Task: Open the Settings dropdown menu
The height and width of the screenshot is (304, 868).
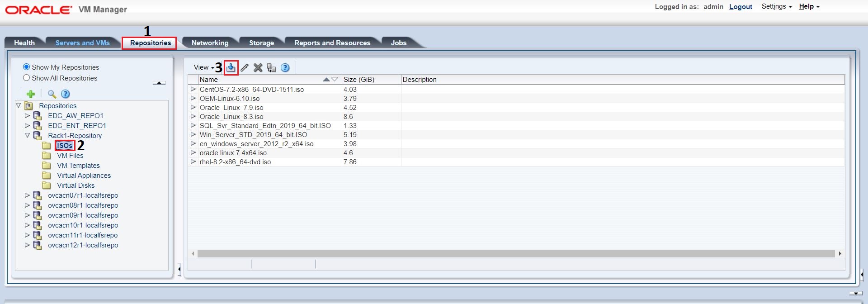Action: click(x=777, y=6)
